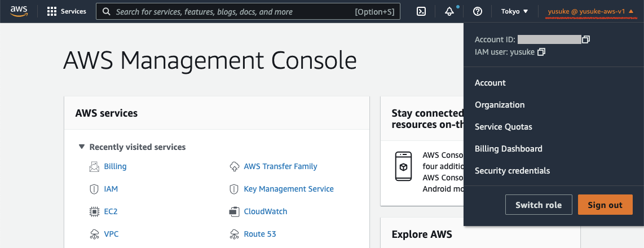Viewport: 644px width, 248px height.
Task: Open the notifications bell
Action: (449, 11)
